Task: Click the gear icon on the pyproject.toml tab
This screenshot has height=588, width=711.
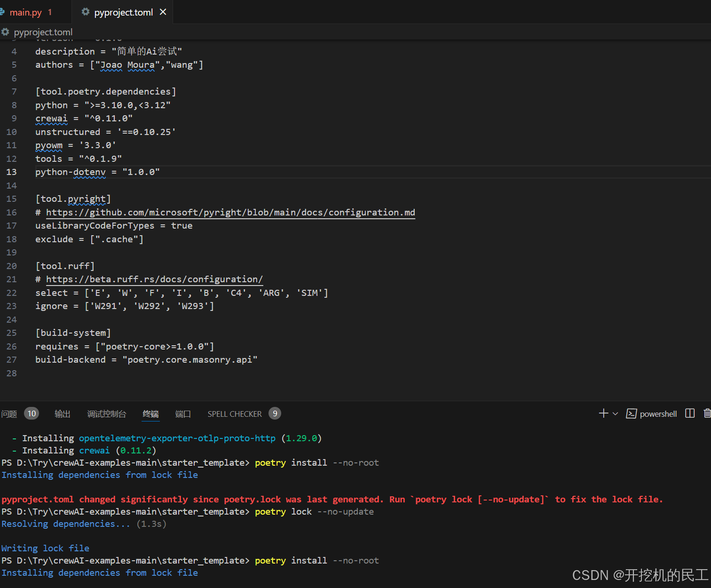Action: tap(85, 12)
